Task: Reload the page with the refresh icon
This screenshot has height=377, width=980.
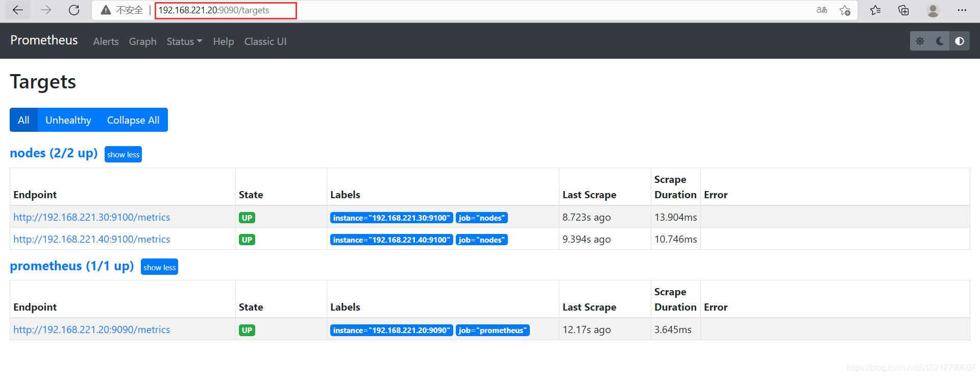Action: [74, 10]
